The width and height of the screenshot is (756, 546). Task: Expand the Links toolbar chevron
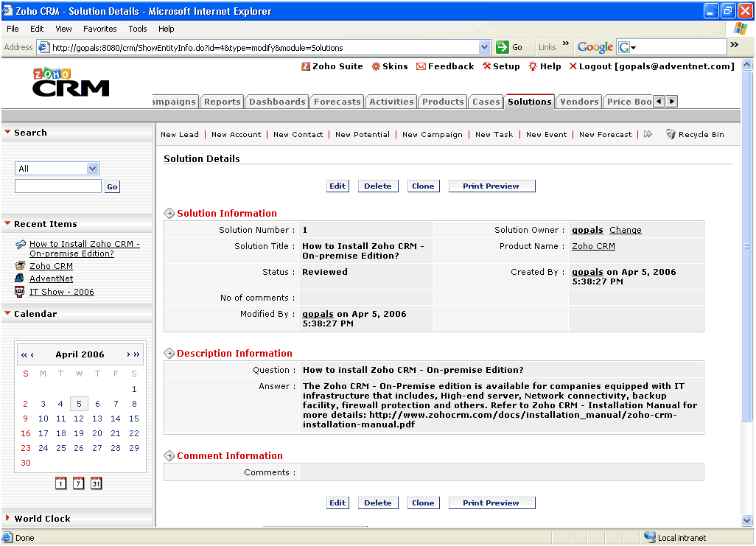566,44
